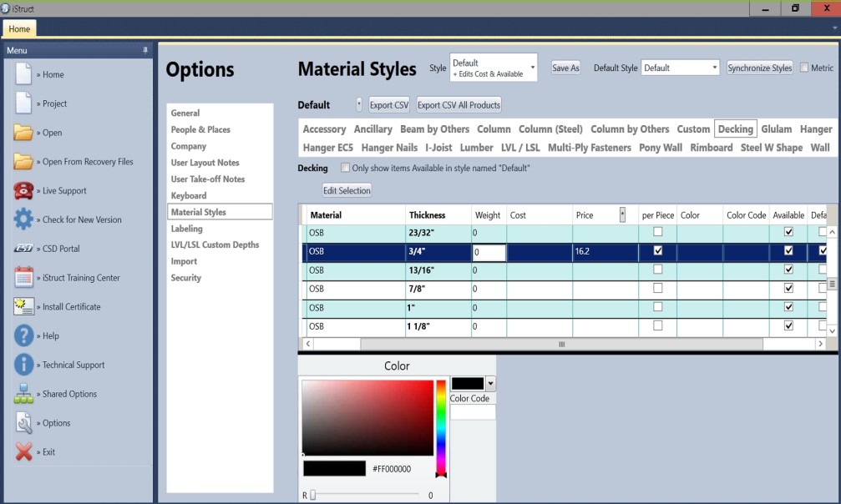Click the Check for New Version gear icon
The width and height of the screenshot is (841, 504).
point(23,219)
